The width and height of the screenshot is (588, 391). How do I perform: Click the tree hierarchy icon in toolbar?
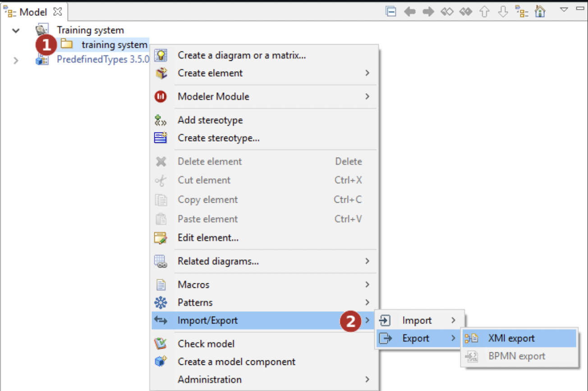[522, 12]
